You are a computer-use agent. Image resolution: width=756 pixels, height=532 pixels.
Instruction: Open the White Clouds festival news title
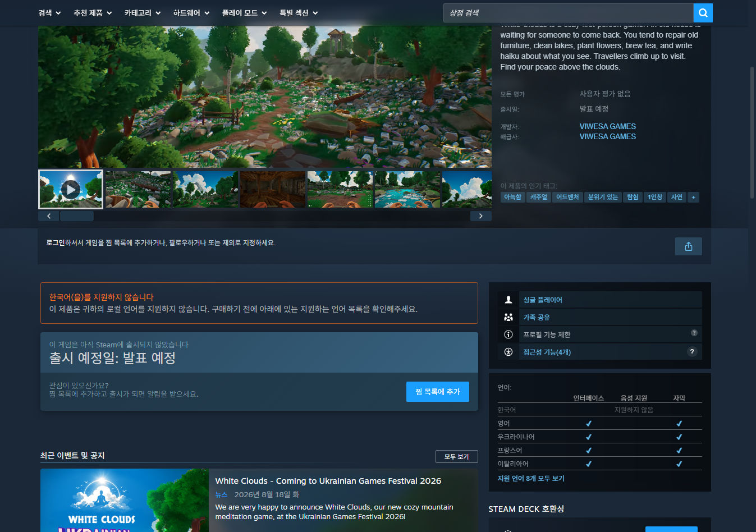pyautogui.click(x=328, y=481)
